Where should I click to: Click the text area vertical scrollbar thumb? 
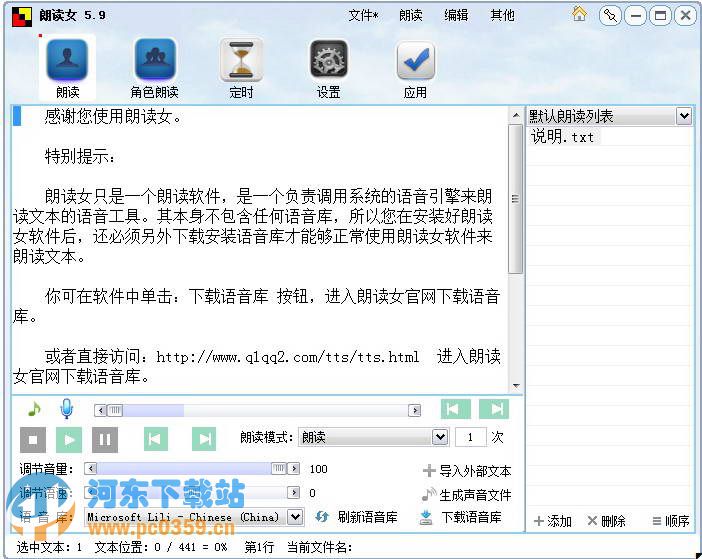tap(515, 199)
